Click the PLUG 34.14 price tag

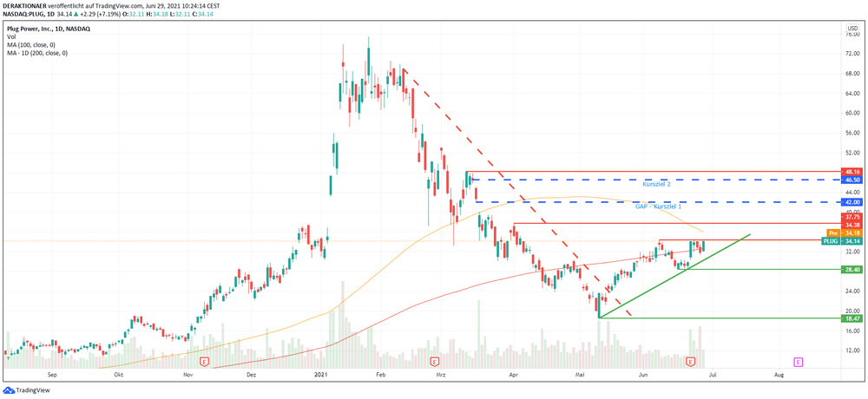pyautogui.click(x=842, y=241)
